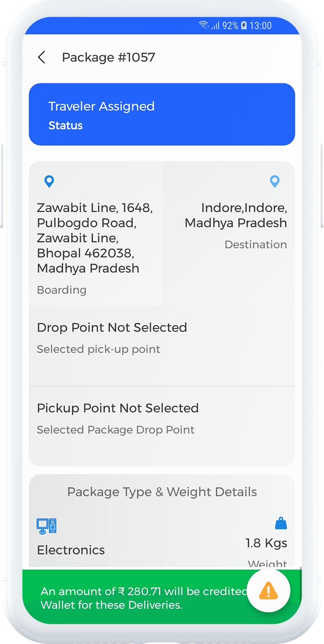Screen dimensions: 324x644
Task: Tap the Electronics package type label
Action: click(x=71, y=550)
